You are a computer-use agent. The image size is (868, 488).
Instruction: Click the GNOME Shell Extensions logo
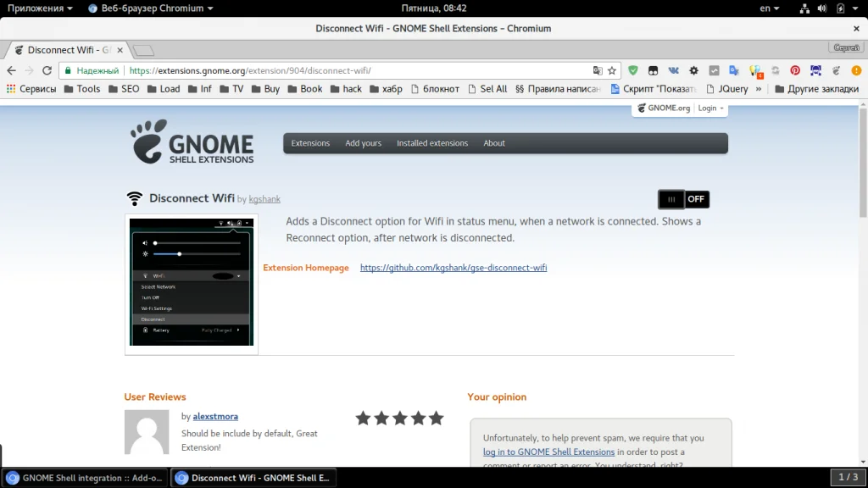192,141
